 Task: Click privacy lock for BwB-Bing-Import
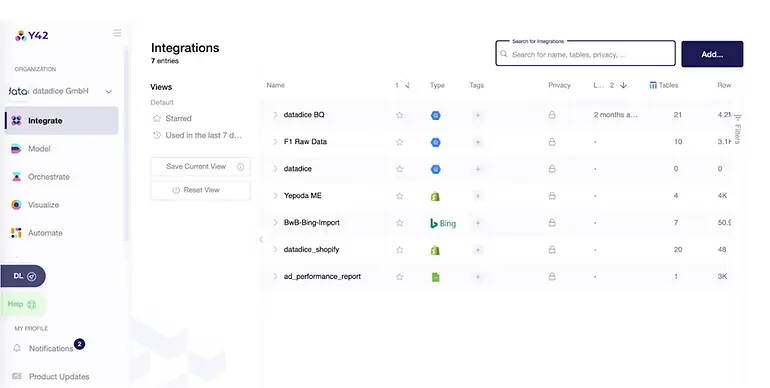(552, 223)
